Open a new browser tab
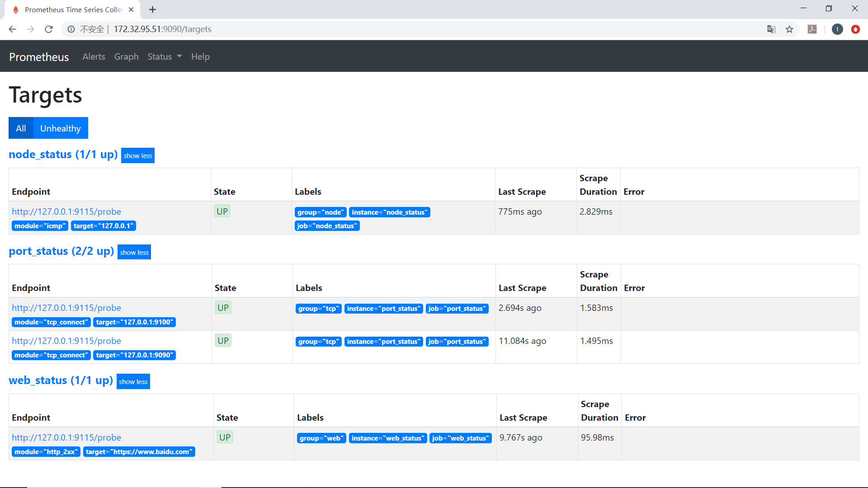 (152, 9)
